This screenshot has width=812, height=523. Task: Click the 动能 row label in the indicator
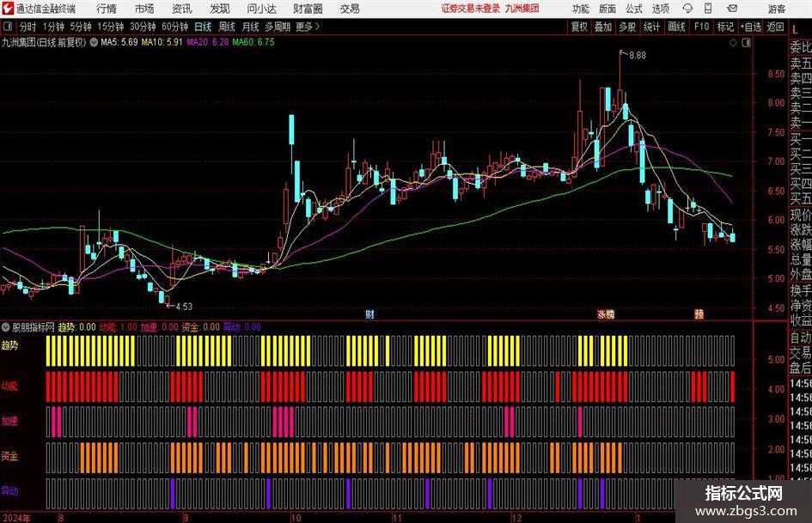[9, 386]
